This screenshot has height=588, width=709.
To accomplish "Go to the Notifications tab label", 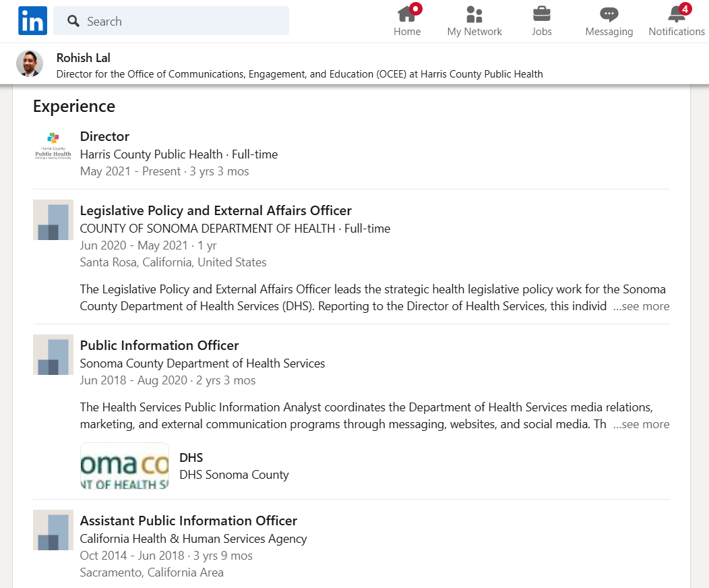I will click(x=677, y=32).
